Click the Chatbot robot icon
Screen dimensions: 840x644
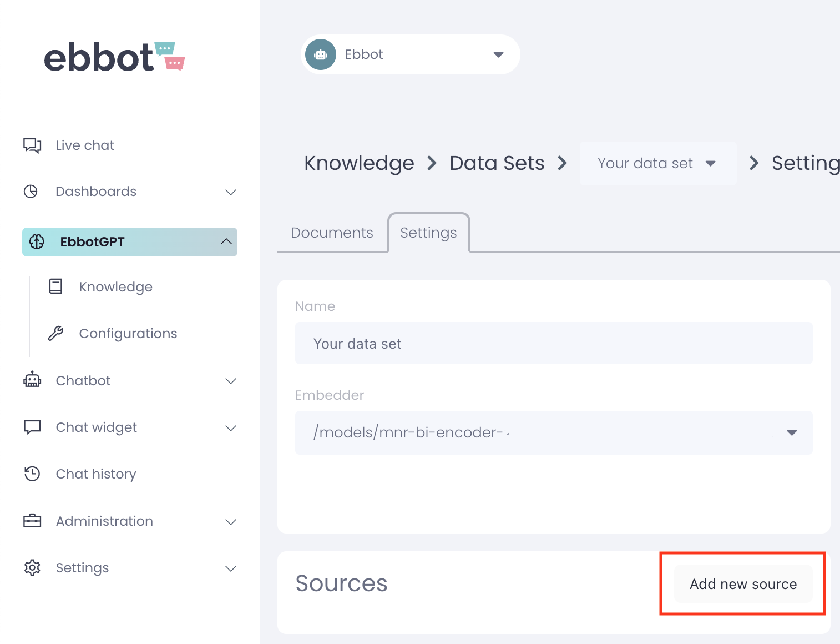point(32,380)
